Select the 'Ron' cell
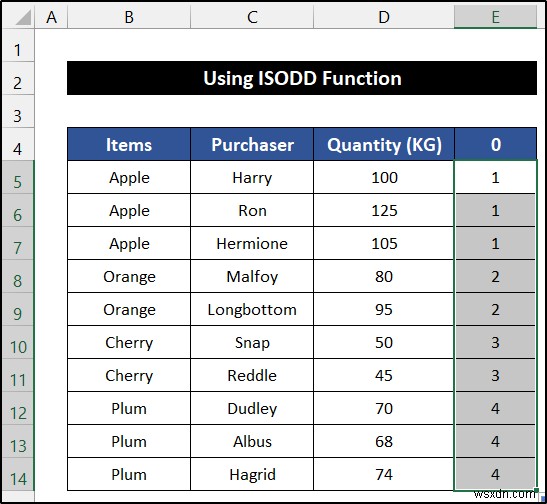This screenshot has height=504, width=547. tap(252, 210)
